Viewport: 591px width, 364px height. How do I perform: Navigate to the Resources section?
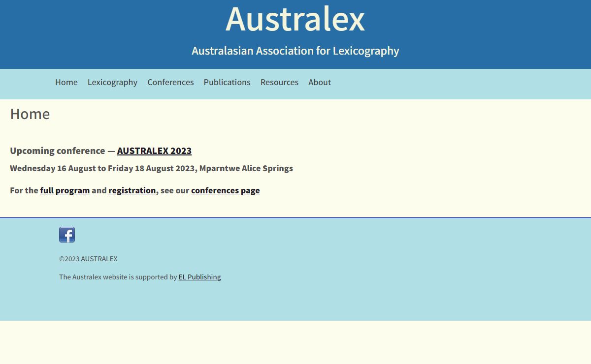tap(279, 82)
